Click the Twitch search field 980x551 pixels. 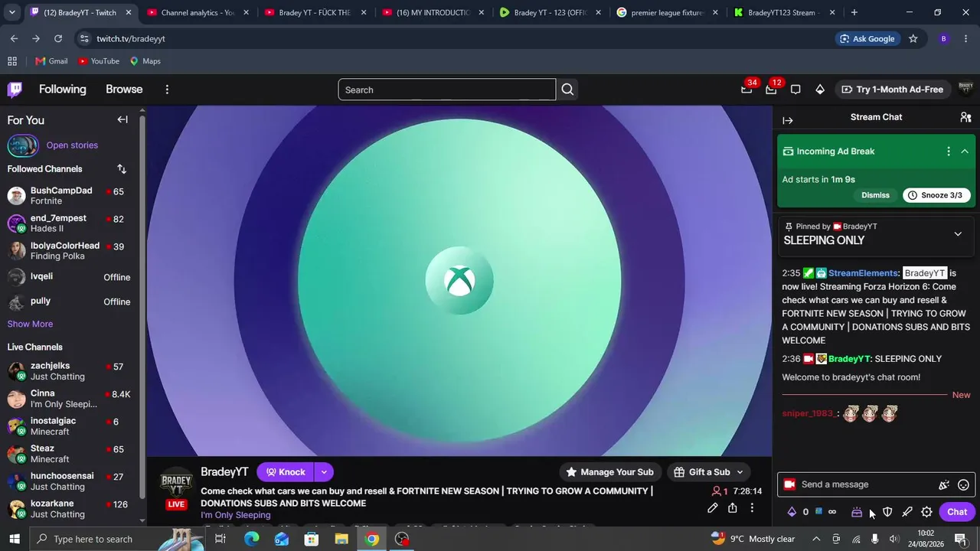tap(447, 90)
